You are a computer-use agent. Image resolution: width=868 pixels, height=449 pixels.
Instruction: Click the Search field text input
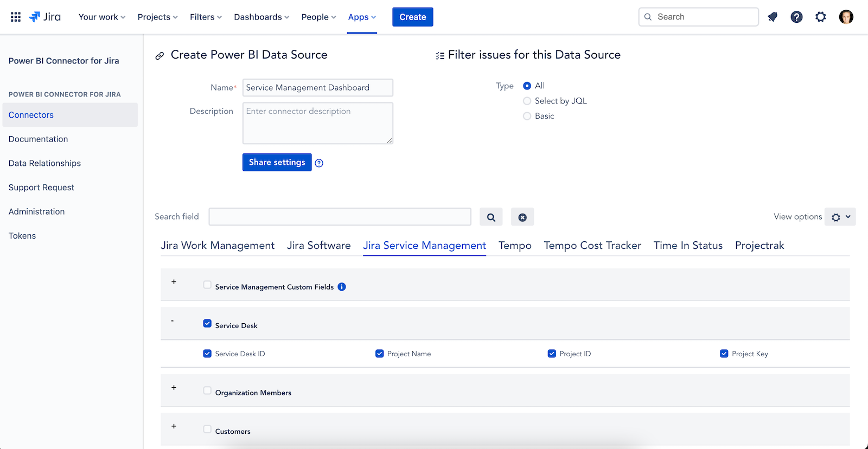(340, 216)
